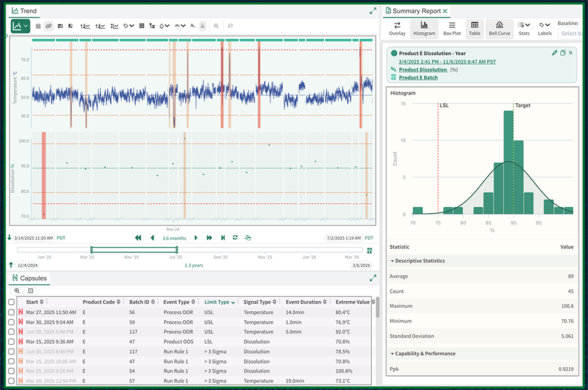Toggle the select-all capsules checkbox
588x390 pixels.
[x=11, y=302]
